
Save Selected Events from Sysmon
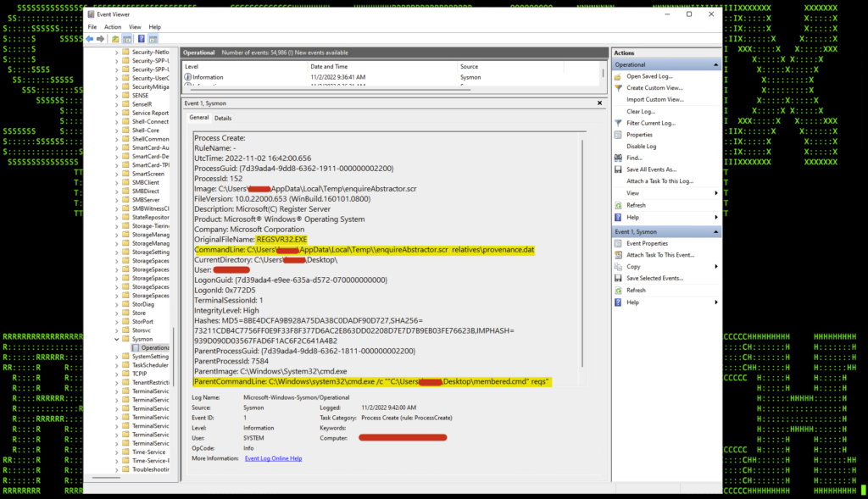pos(656,278)
